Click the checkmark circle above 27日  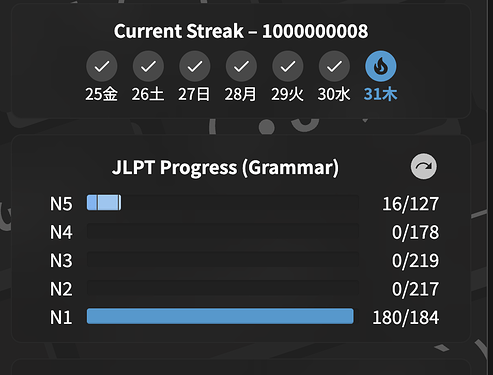click(195, 66)
